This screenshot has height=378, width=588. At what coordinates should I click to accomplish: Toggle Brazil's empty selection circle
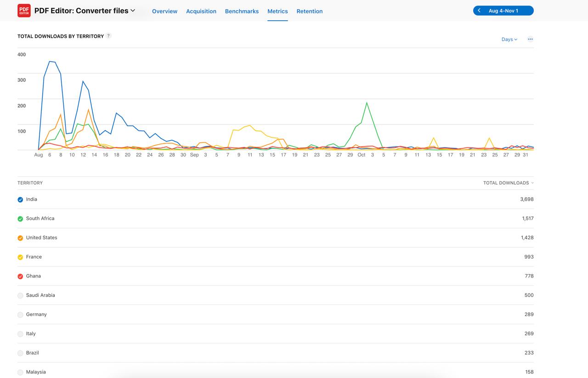(x=20, y=353)
